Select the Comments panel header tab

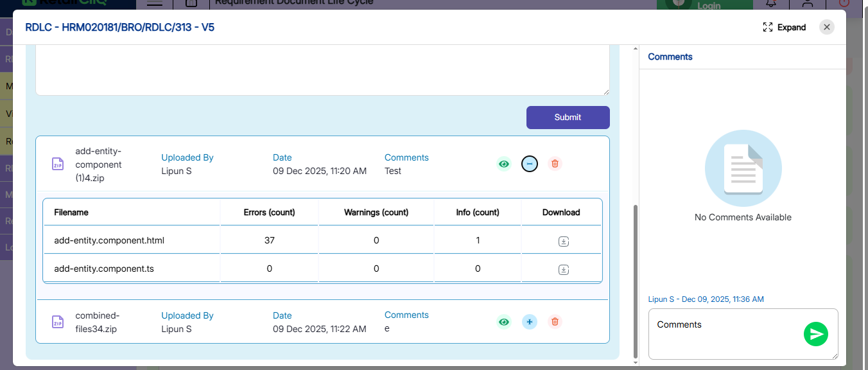coord(670,57)
